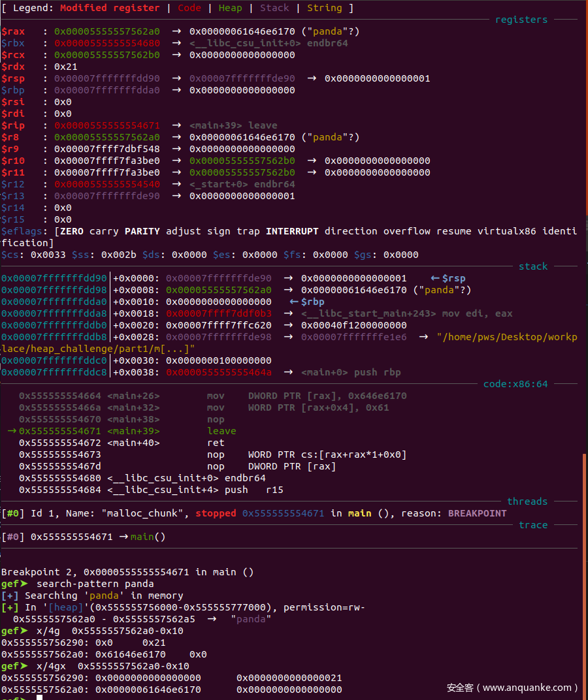Click the 'stack' section header
The image size is (588, 700).
(x=532, y=266)
